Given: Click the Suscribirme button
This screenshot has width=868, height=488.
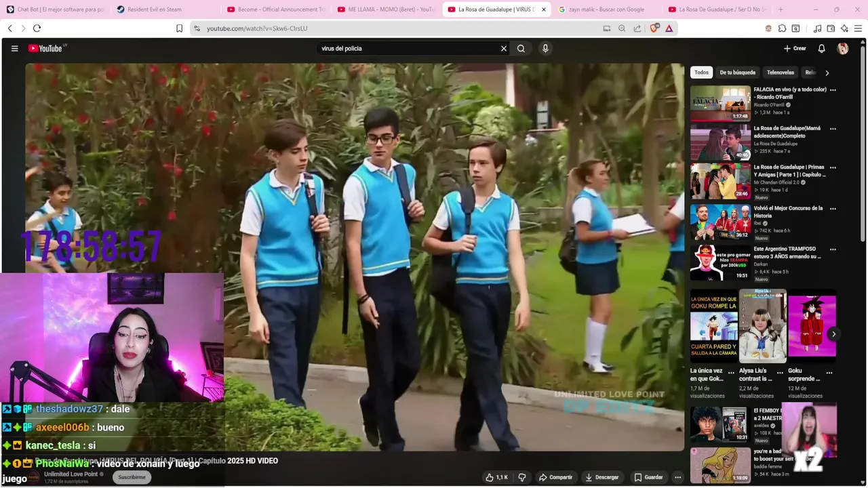Looking at the screenshot, I should pos(132,477).
